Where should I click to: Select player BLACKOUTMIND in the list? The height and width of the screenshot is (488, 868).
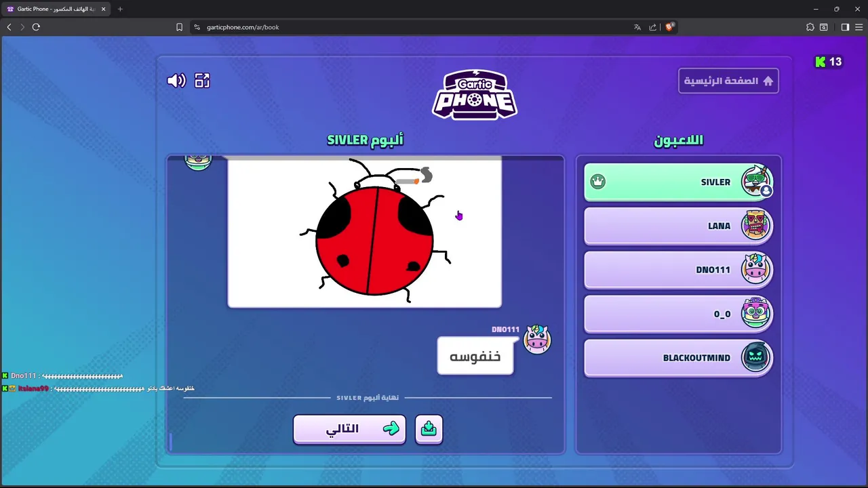point(678,358)
